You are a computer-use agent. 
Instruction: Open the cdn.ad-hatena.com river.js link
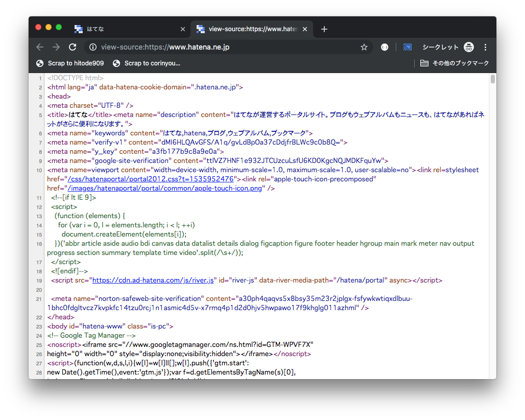pyautogui.click(x=153, y=281)
